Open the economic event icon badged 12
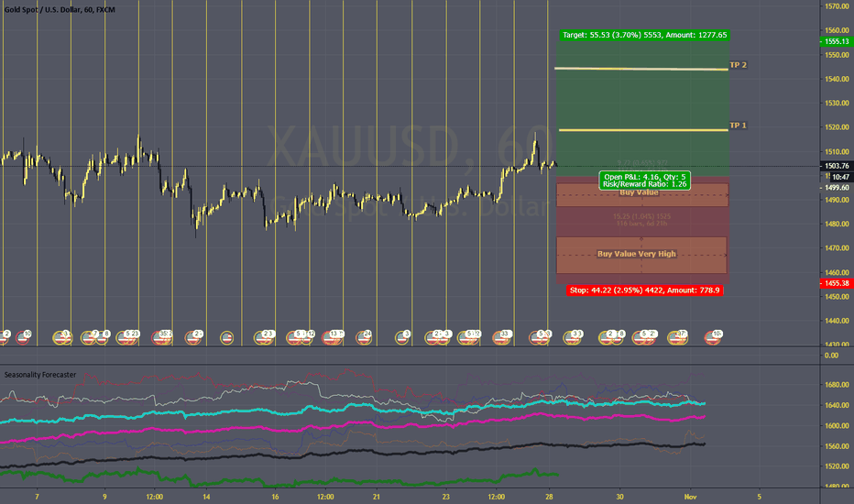The height and width of the screenshot is (504, 854). coord(306,338)
